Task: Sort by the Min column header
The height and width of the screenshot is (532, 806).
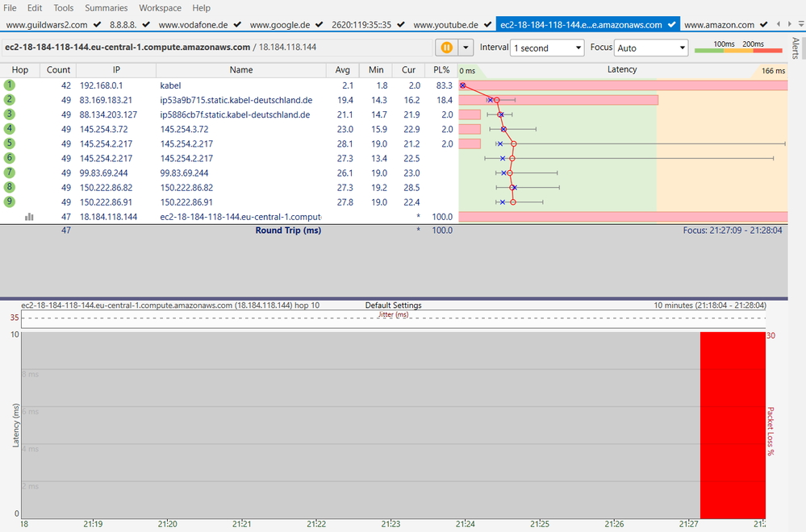Action: click(376, 70)
